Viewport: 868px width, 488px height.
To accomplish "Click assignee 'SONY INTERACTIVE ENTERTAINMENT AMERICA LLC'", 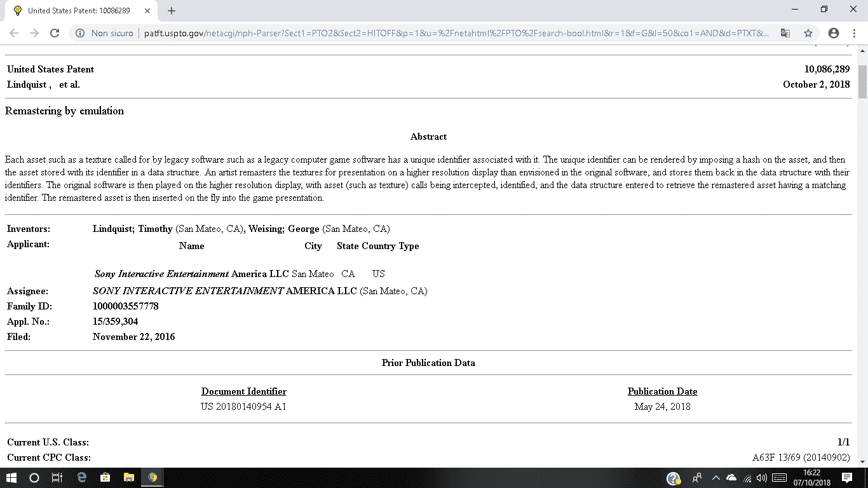I will (225, 291).
